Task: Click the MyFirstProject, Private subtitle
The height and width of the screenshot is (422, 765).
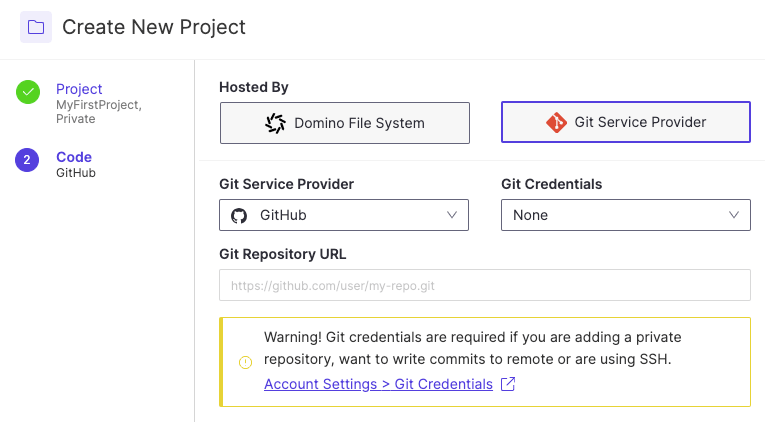Action: pos(99,112)
